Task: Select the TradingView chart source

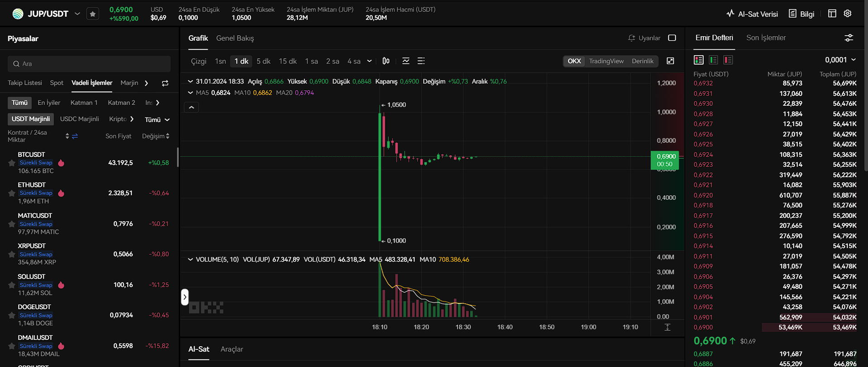Action: pos(606,61)
